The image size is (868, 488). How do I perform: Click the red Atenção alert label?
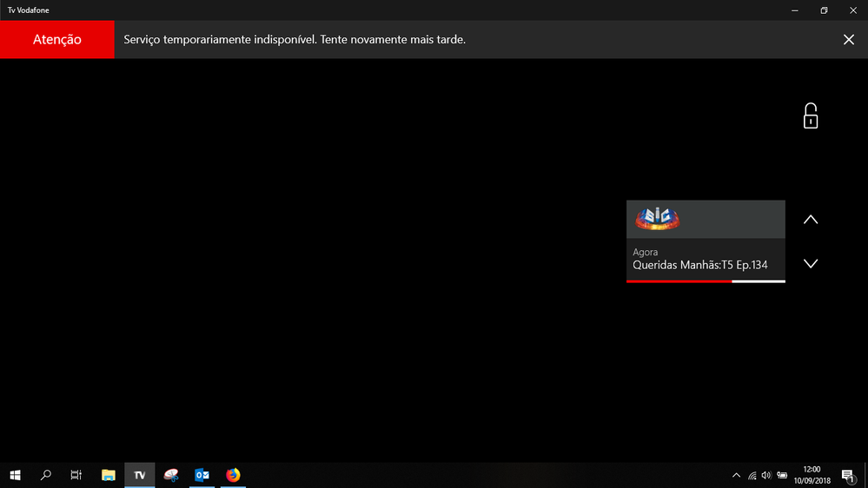tap(57, 40)
